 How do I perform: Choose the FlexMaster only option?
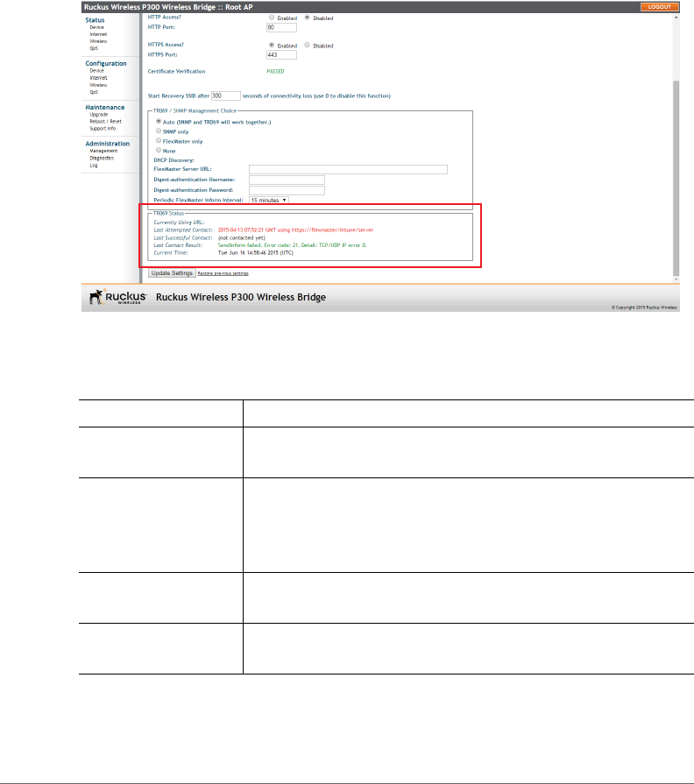(x=159, y=140)
